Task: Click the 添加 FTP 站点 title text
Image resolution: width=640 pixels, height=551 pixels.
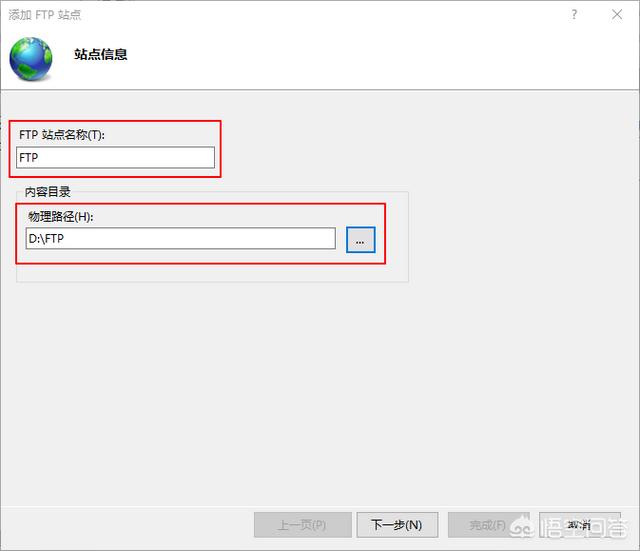Action: point(44,15)
